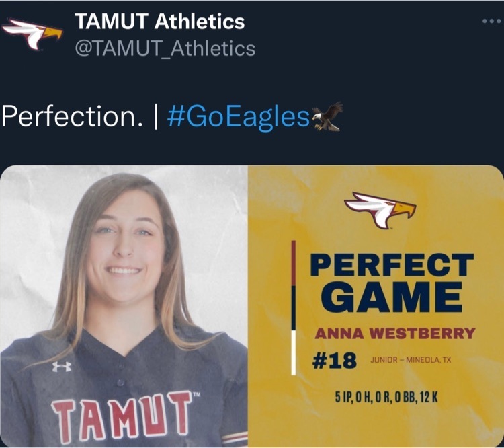Click the word PERFECT in the headline
This screenshot has height=448, width=504.
(392, 265)
